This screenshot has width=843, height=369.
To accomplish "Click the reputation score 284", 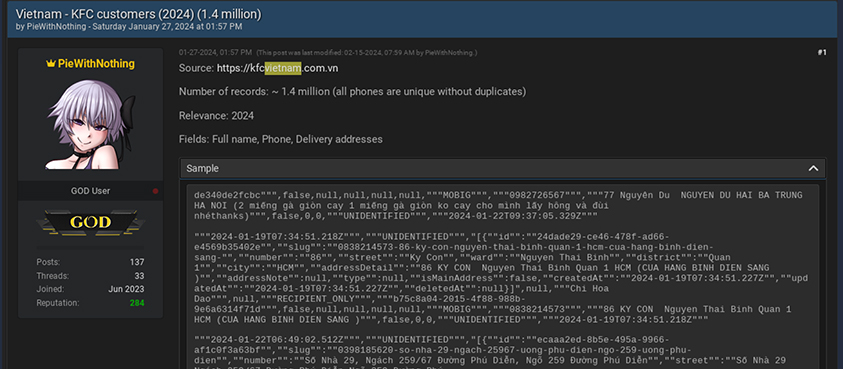I will pyautogui.click(x=137, y=303).
